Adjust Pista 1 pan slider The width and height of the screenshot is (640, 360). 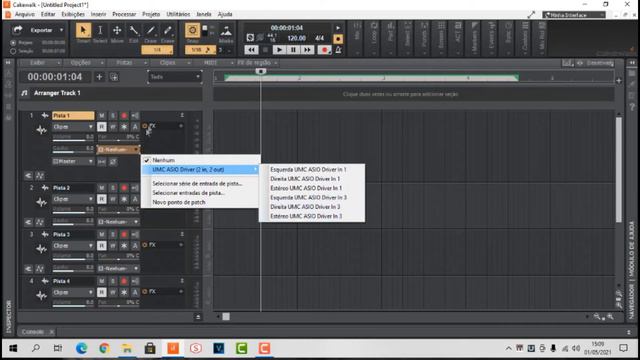coord(118,138)
